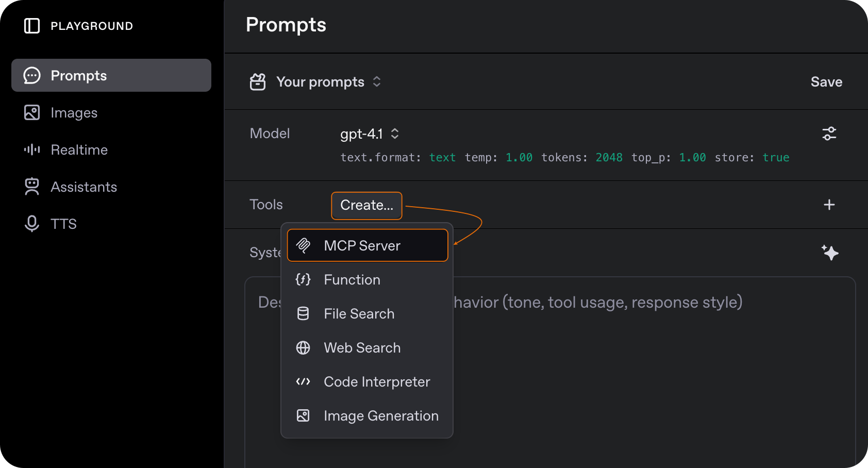This screenshot has width=868, height=468.
Task: Click the Web Search globe icon
Action: pyautogui.click(x=303, y=347)
